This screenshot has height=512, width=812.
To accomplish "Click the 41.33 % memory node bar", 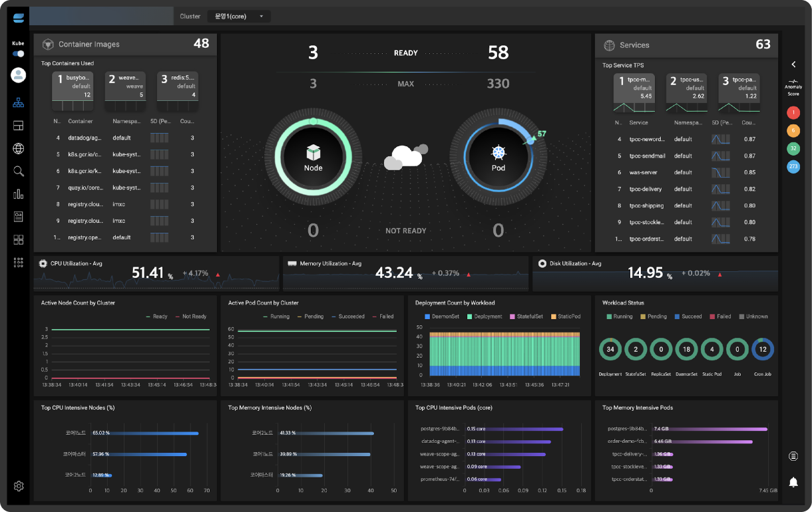I will pyautogui.click(x=325, y=433).
